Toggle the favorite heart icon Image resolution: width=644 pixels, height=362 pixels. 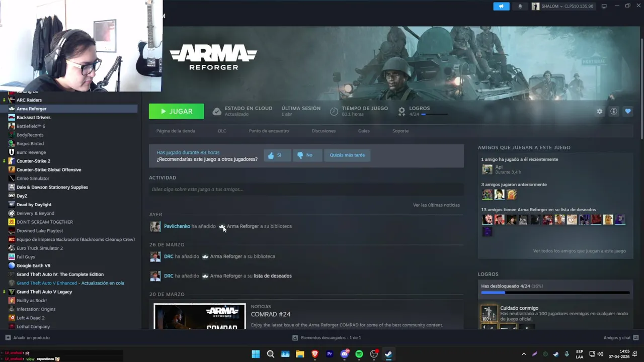click(628, 111)
